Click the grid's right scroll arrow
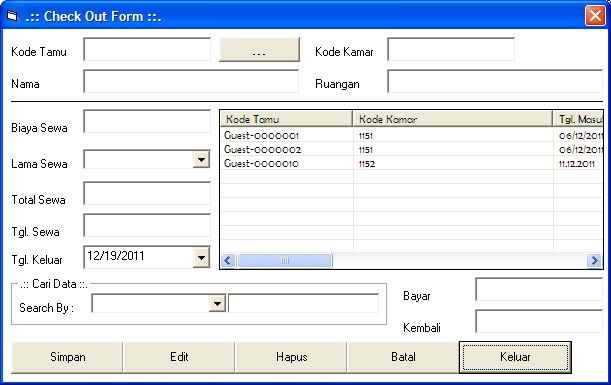The image size is (611, 385). pyautogui.click(x=594, y=260)
